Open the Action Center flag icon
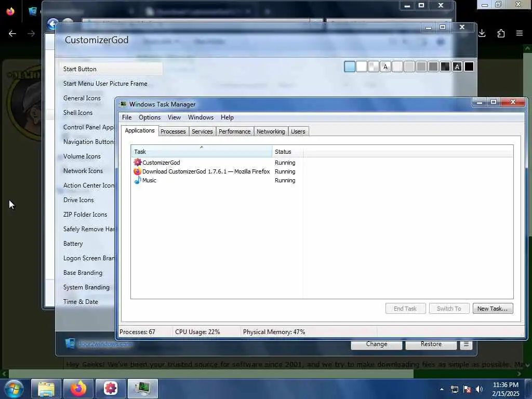The height and width of the screenshot is (399, 532). (x=467, y=389)
